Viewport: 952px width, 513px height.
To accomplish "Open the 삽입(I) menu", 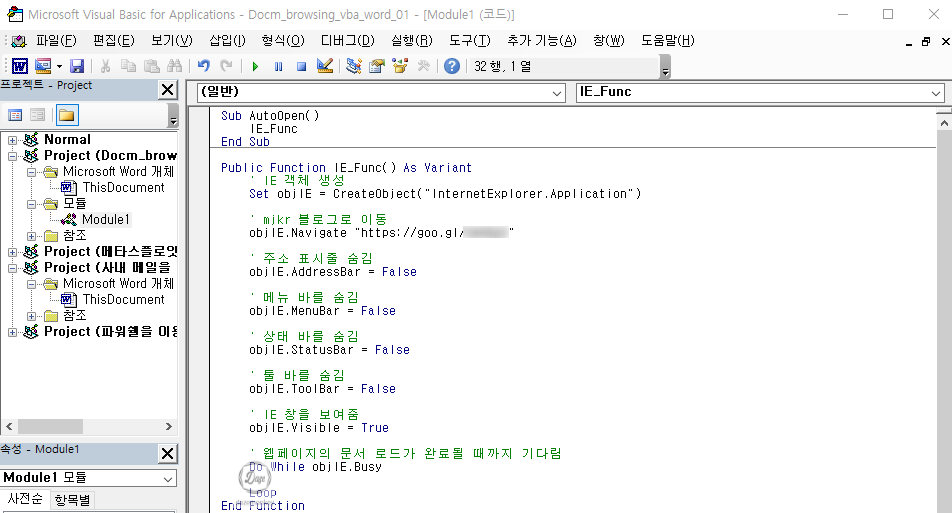I will tap(227, 41).
